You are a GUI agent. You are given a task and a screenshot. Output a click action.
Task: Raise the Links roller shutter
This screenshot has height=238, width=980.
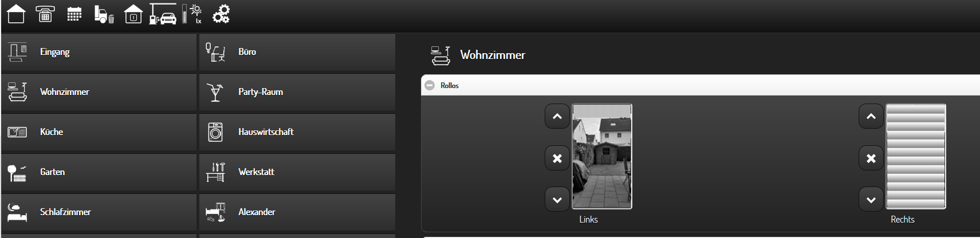click(x=557, y=116)
